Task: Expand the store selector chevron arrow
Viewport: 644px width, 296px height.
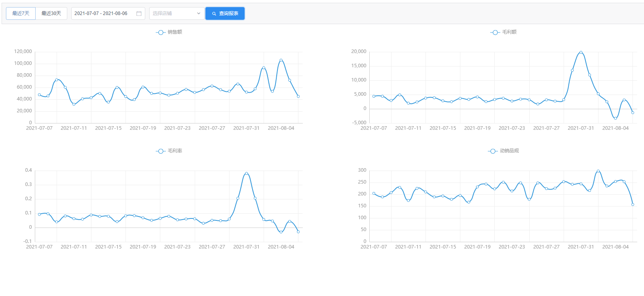Action: [x=199, y=13]
